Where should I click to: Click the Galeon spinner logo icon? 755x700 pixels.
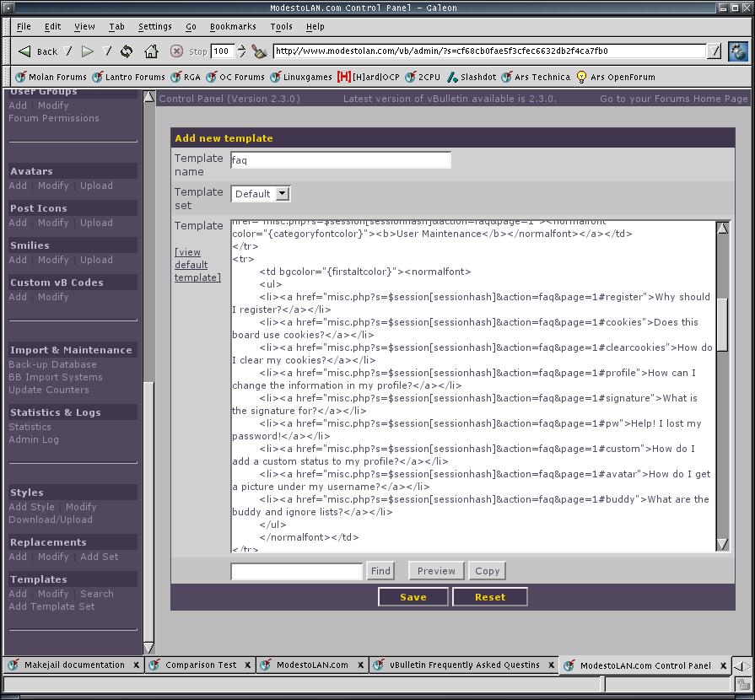tap(738, 51)
